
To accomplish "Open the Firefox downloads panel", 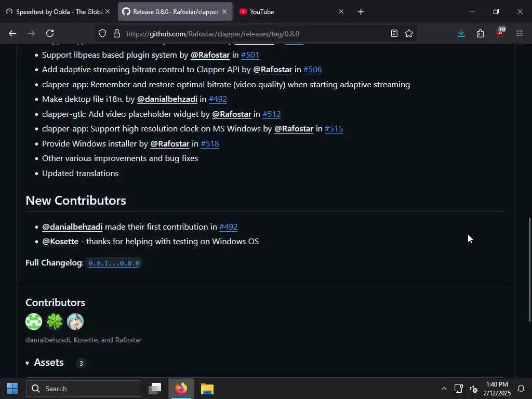I will pyautogui.click(x=461, y=33).
